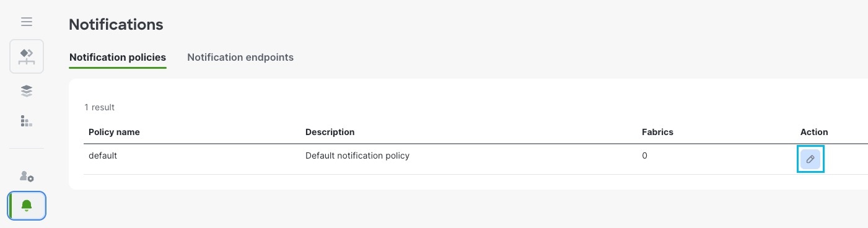868x228 pixels.
Task: Click the Description column header
Action: [x=330, y=132]
